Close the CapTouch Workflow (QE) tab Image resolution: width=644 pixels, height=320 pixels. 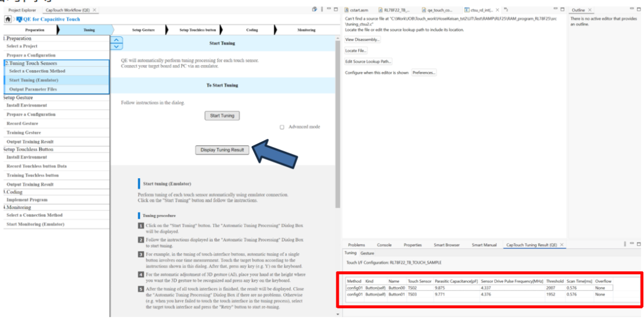pyautogui.click(x=94, y=10)
